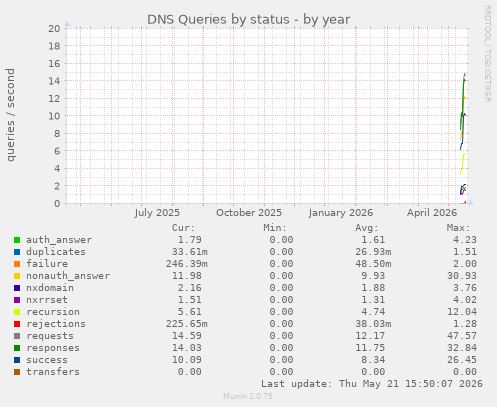Click the responses dark green legend swatch
The image size is (497, 407).
click(17, 348)
